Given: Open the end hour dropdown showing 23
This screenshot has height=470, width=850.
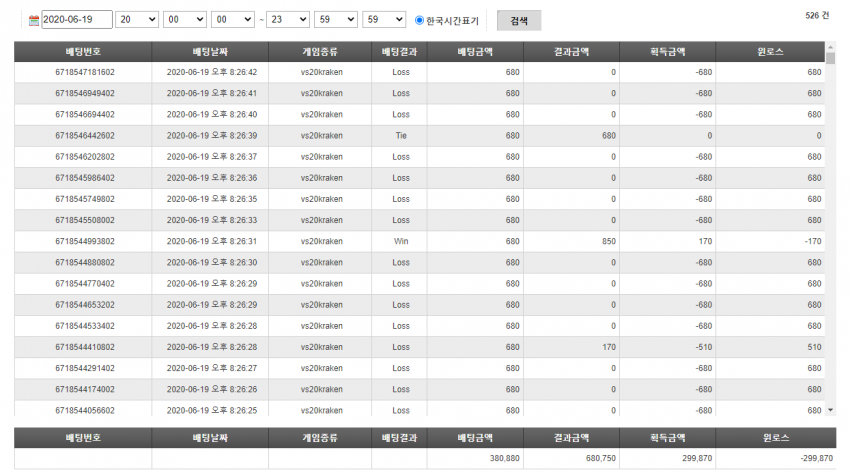Looking at the screenshot, I should point(288,20).
